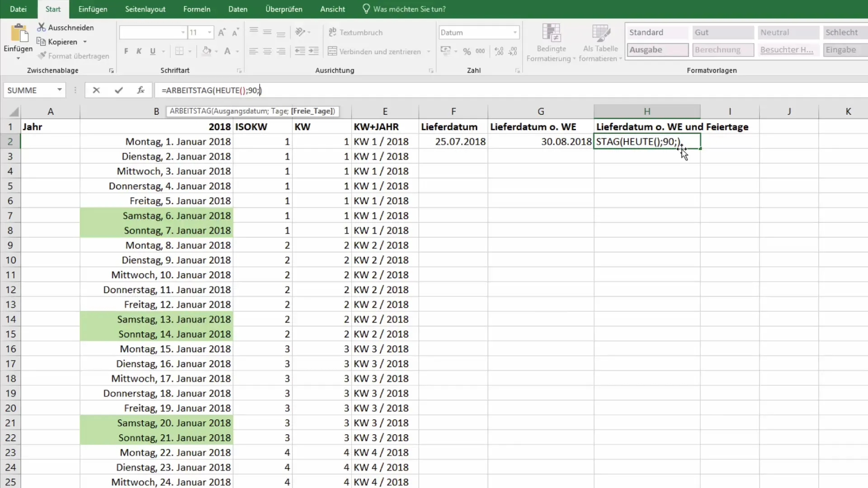This screenshot has width=868, height=488.
Task: Decrease font size with small A
Action: (x=235, y=33)
